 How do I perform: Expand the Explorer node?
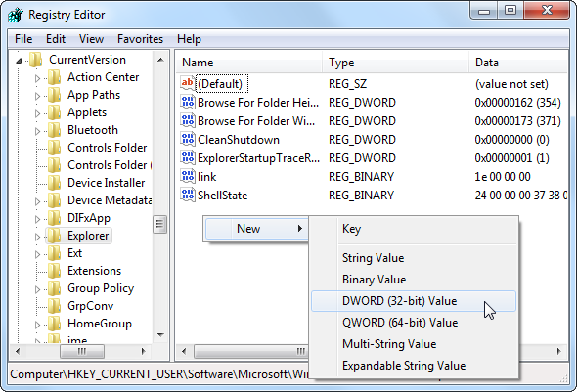37,237
